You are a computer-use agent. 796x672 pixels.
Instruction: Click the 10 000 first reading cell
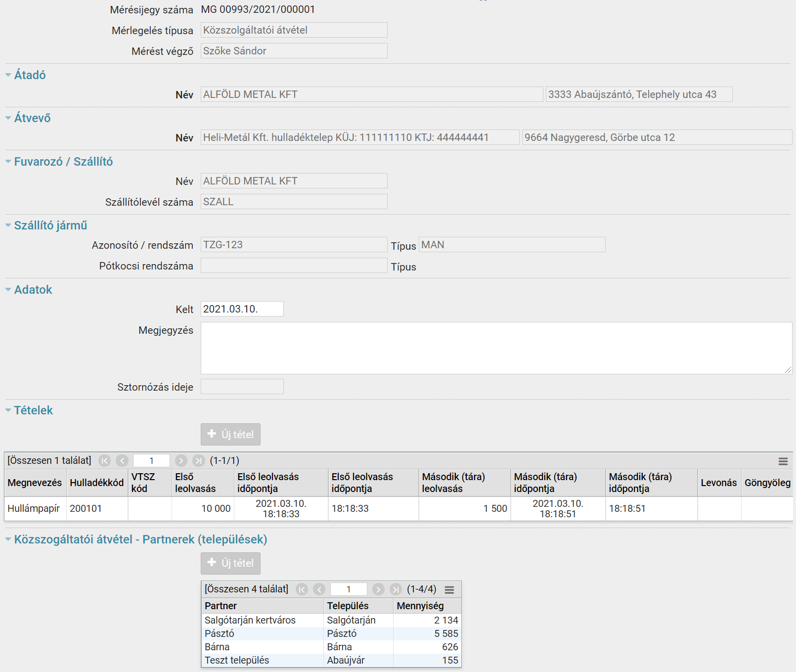[x=203, y=508]
